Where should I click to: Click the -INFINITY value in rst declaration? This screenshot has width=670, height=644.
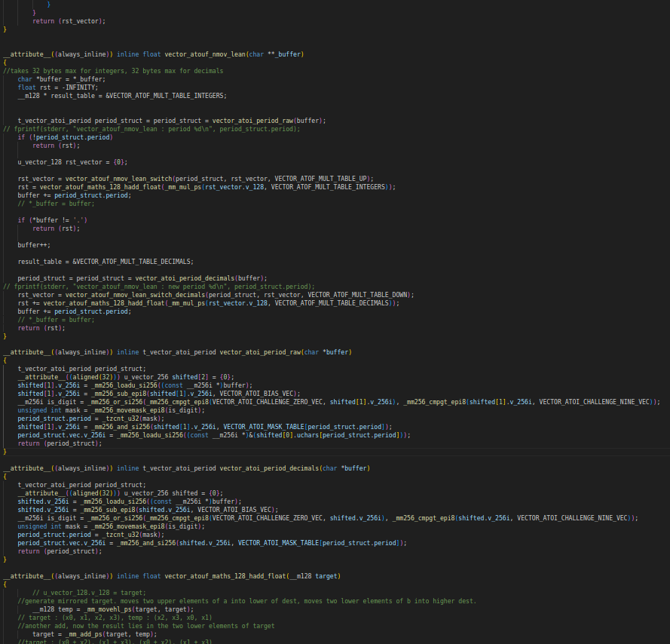click(x=80, y=87)
